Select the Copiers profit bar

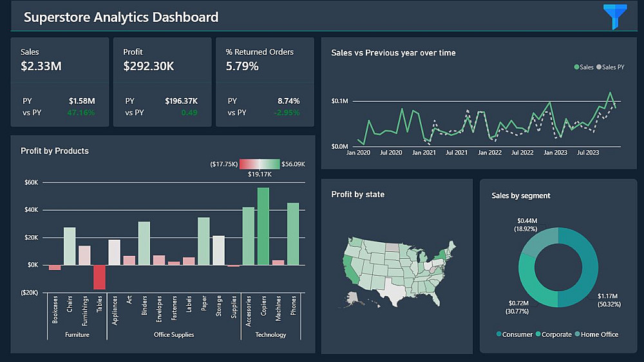[263, 226]
